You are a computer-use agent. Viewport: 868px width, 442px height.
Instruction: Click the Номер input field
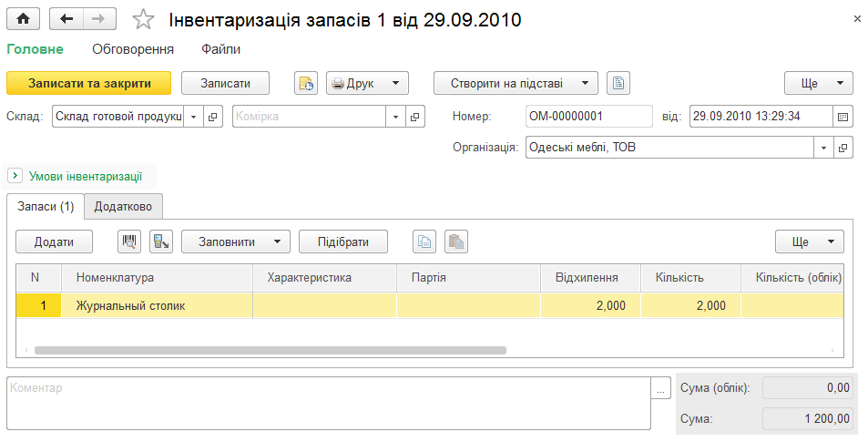click(x=589, y=117)
